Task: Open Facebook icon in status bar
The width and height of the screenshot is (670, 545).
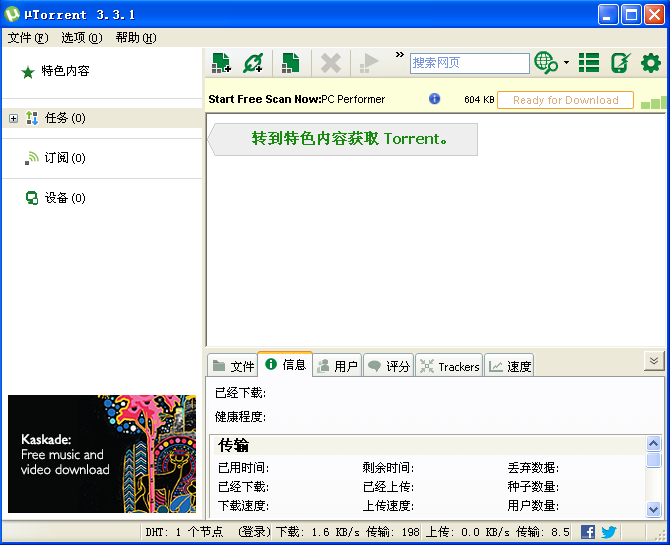Action: 588,532
